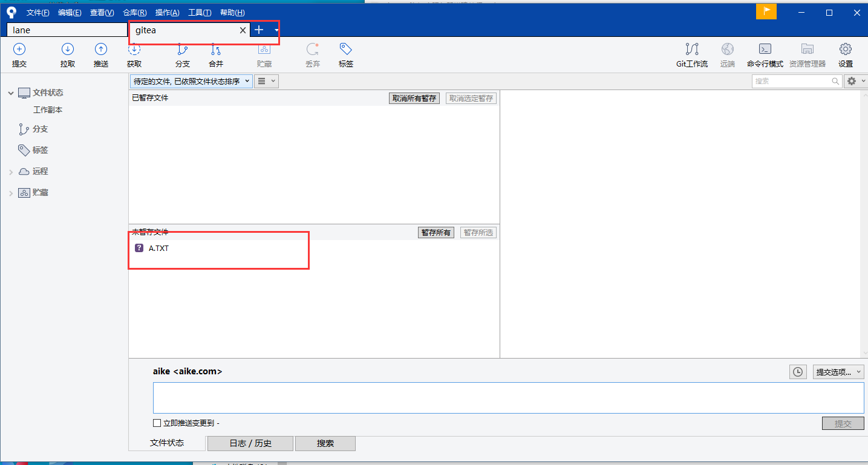Collapse the 文件状态 sidebar section
868x465 pixels.
11,93
